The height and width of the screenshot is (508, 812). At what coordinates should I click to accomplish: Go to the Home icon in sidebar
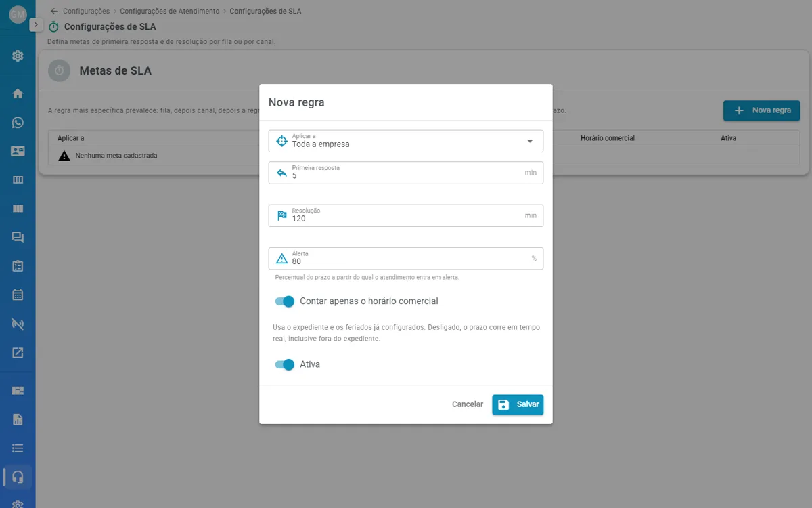point(18,93)
